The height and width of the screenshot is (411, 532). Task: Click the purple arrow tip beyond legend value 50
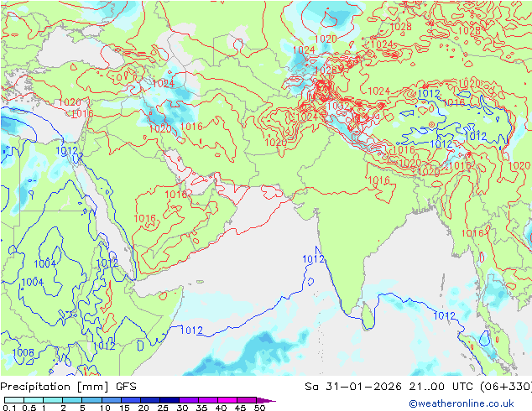pos(266,400)
